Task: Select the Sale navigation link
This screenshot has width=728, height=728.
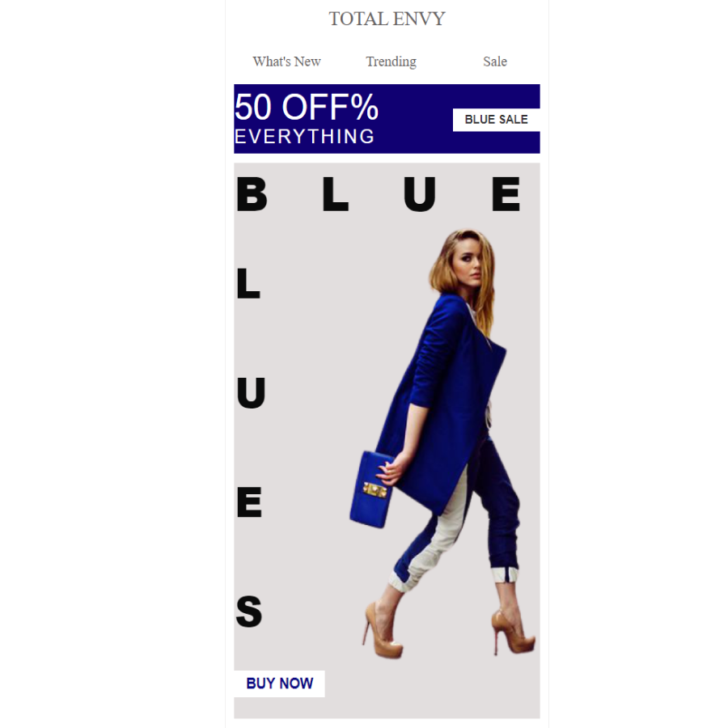Action: [495, 61]
